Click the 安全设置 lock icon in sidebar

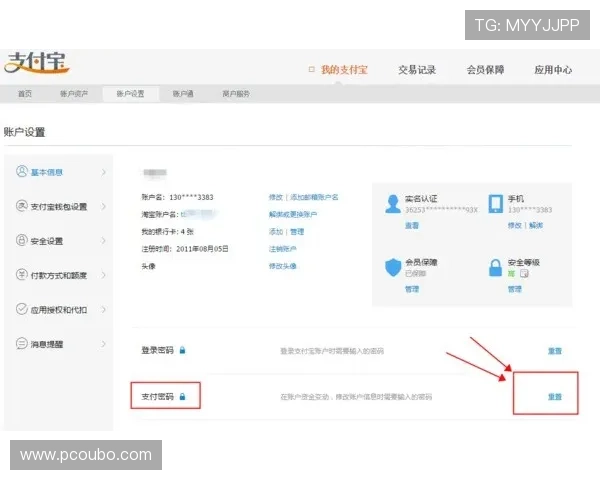pos(22,240)
